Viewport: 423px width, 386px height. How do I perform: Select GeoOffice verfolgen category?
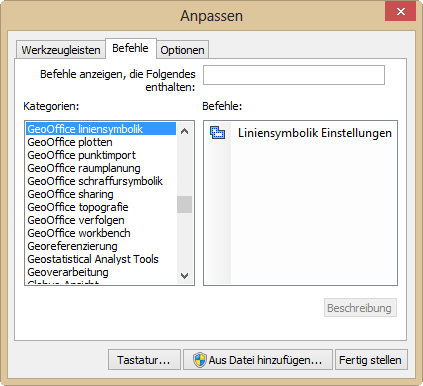click(101, 220)
